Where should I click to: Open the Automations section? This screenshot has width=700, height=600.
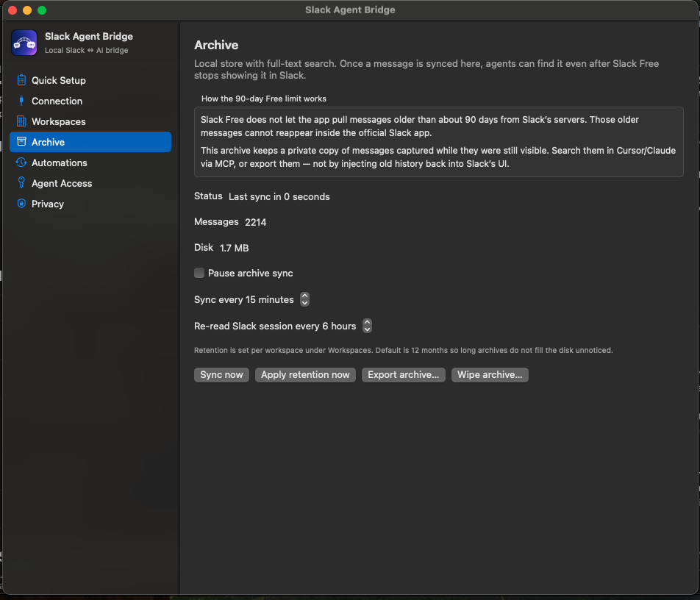(x=90, y=162)
